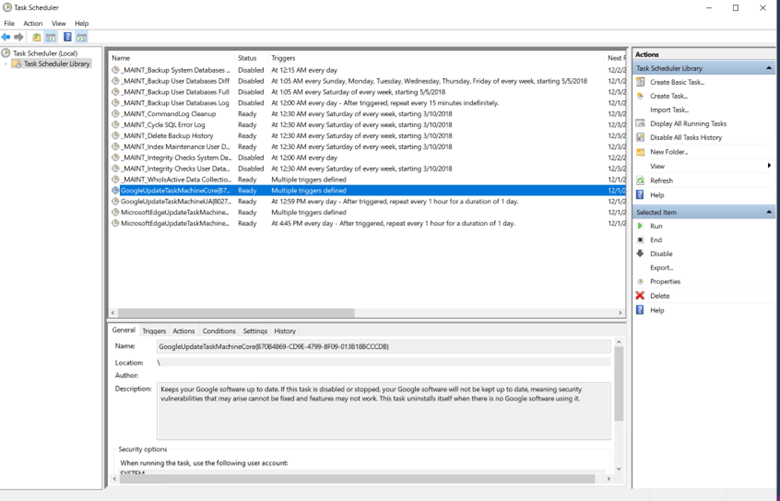Image resolution: width=780 pixels, height=501 pixels.
Task: Expand Task Scheduler Library tree node arrow
Action: click(6, 64)
